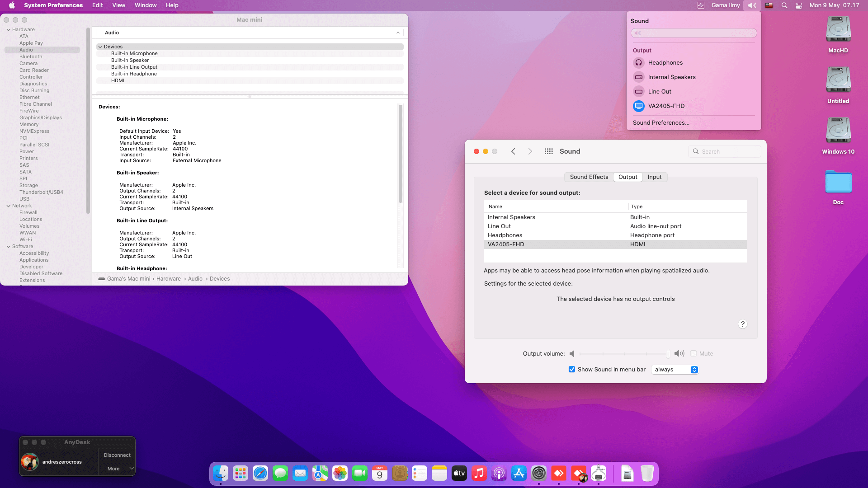Select Bluetooth in System Information sidebar
868x488 pixels.
coord(31,57)
